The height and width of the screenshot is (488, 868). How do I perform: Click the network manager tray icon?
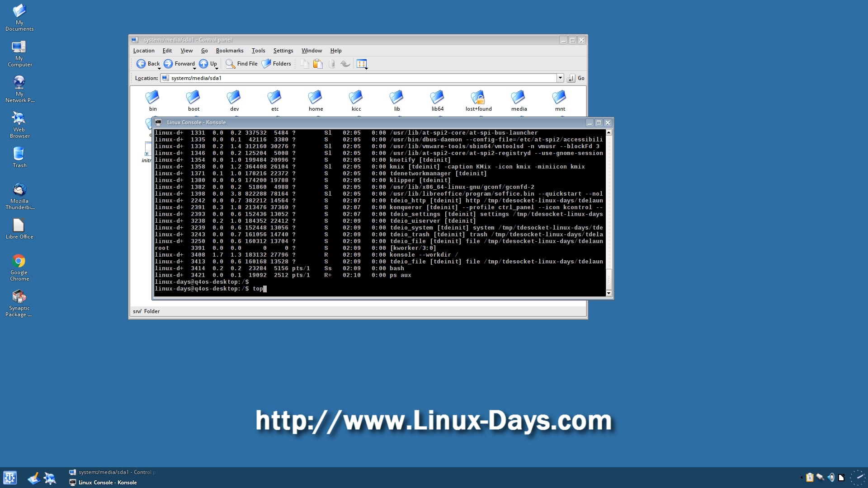tap(820, 478)
